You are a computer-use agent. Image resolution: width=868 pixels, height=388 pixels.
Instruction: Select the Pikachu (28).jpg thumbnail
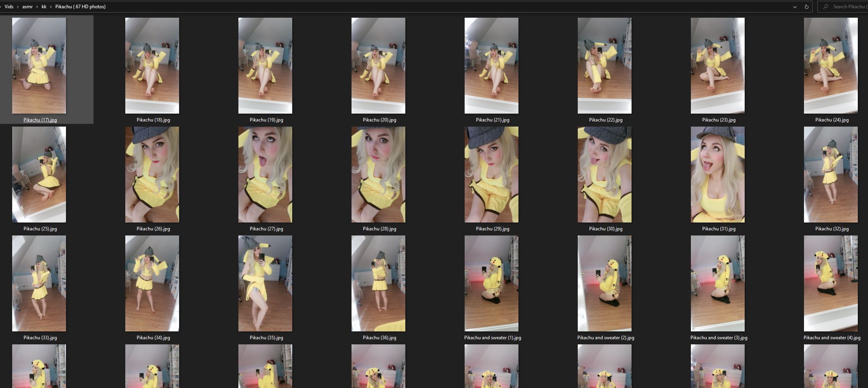(x=378, y=175)
